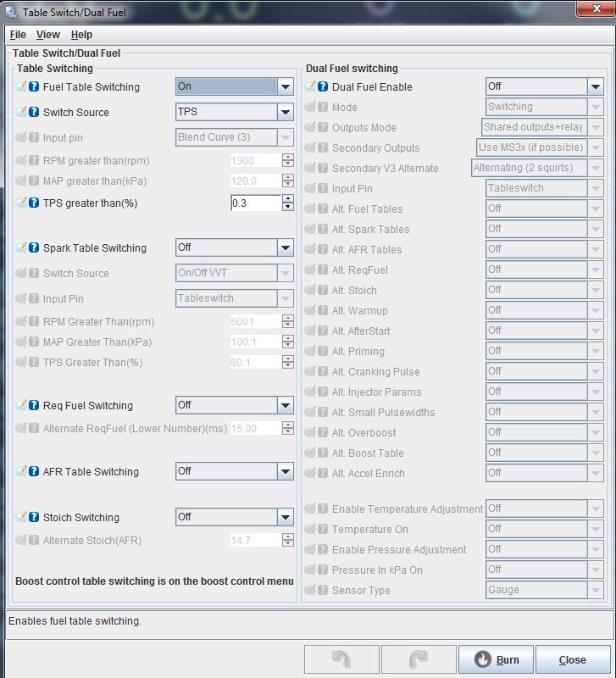Decrease TPS greater than(%) with the down arrow
This screenshot has height=678, width=616.
click(x=288, y=207)
